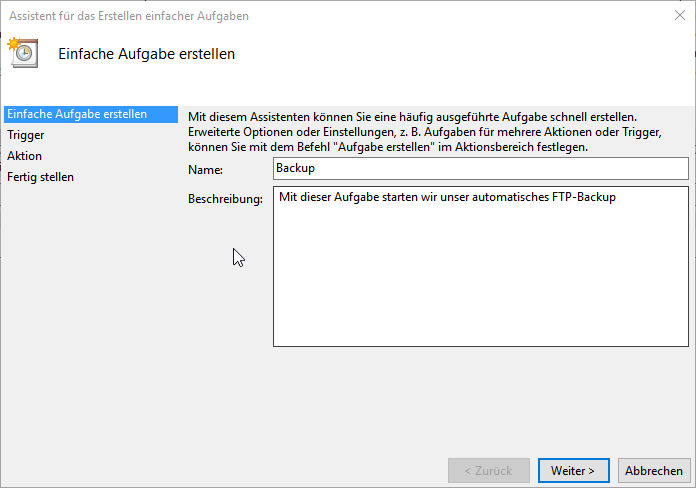Click the empty sidebar area below 'Fertig stellen'

tap(88, 300)
